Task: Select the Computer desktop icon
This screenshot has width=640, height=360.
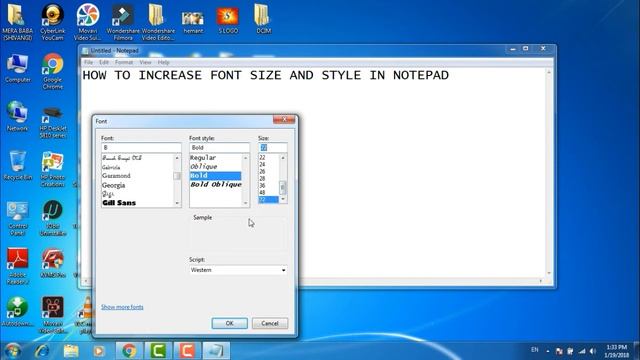Action: (x=18, y=68)
